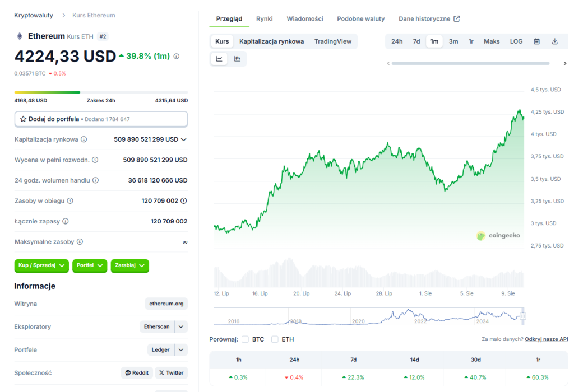The width and height of the screenshot is (574, 392).
Task: Open ethereum.org website link
Action: coord(166,304)
